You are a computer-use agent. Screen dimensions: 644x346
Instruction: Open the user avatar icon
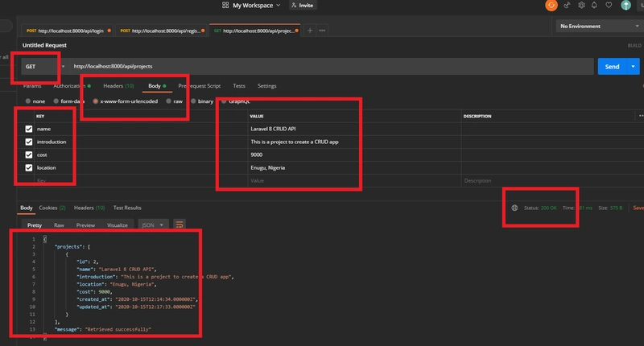coord(625,6)
